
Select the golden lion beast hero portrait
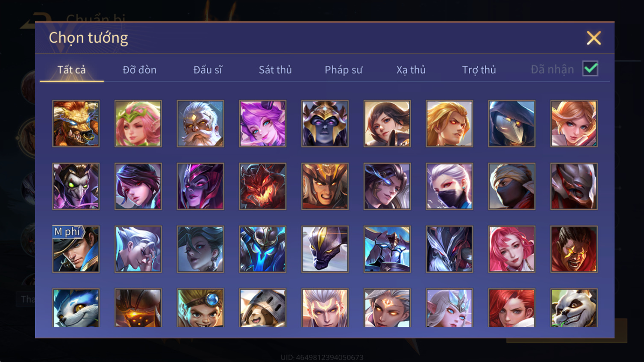76,124
